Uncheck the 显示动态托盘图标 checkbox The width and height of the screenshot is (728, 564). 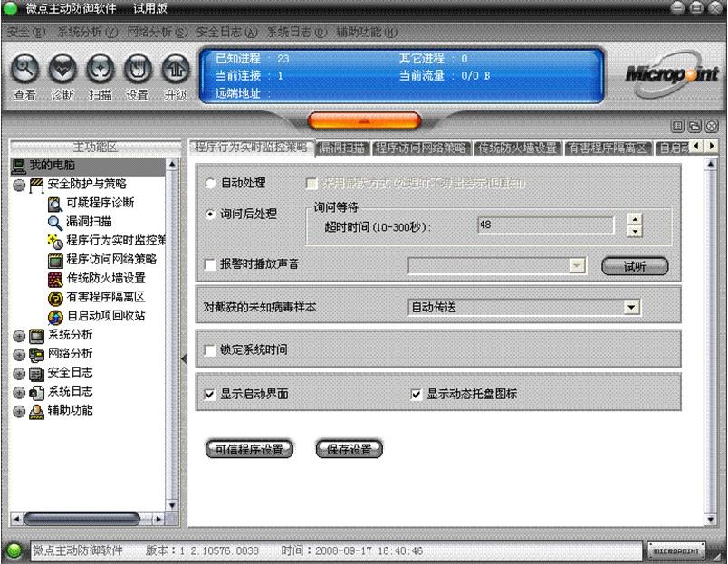click(417, 395)
